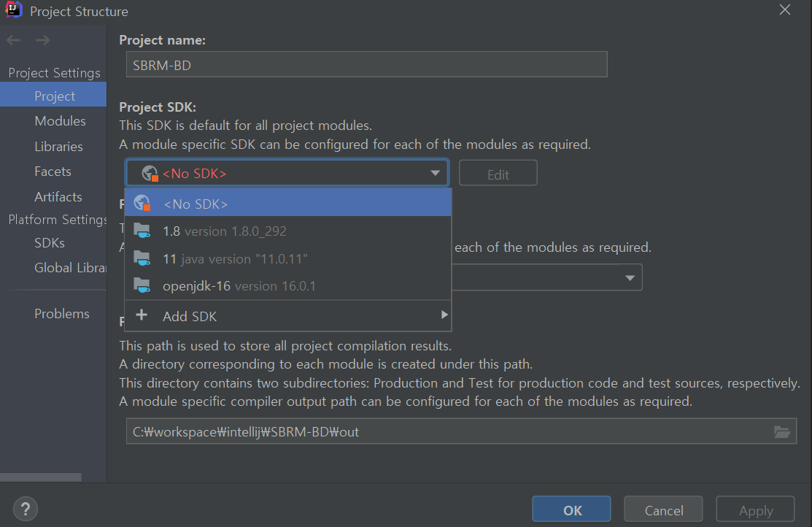The image size is (812, 527).
Task: Click the Edit button next to SDK
Action: pyautogui.click(x=498, y=174)
